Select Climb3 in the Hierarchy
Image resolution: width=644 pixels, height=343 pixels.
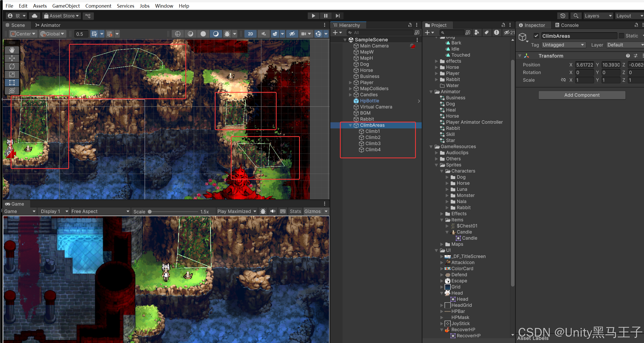tap(373, 144)
